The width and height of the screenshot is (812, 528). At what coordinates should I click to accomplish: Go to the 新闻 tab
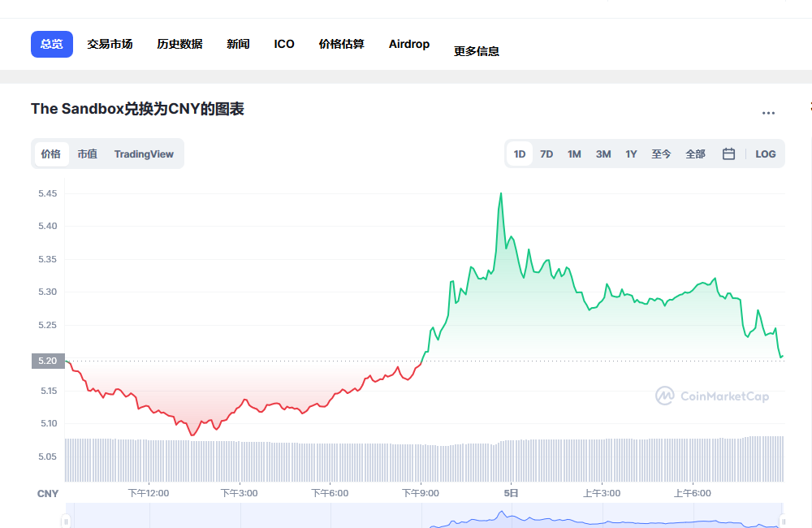(x=238, y=44)
